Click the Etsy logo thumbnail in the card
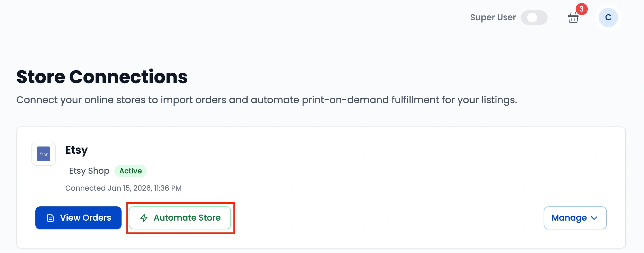This screenshot has width=644, height=253. click(x=44, y=154)
